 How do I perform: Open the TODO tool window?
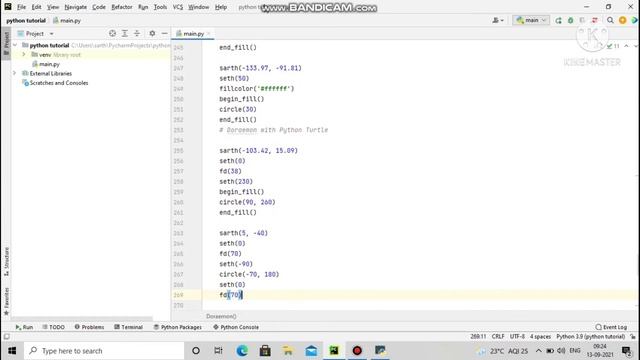[53, 327]
